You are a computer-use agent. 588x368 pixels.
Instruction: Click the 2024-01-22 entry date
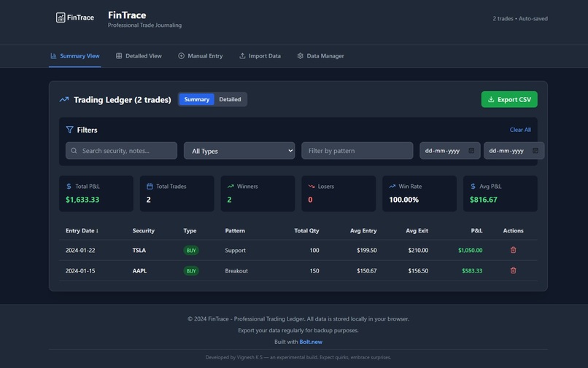pos(80,251)
